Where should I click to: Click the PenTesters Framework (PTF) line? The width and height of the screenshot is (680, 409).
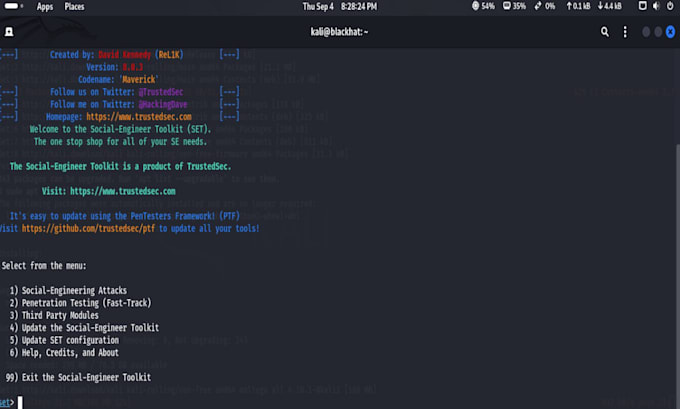click(124, 216)
